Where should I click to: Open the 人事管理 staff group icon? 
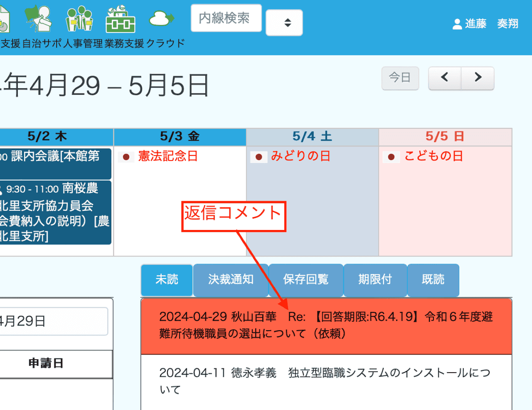click(79, 19)
